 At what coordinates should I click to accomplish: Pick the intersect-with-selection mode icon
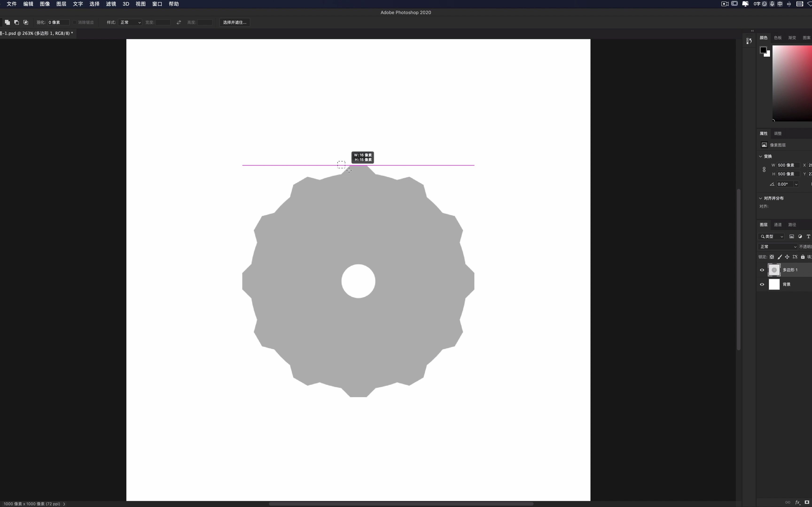tap(26, 23)
